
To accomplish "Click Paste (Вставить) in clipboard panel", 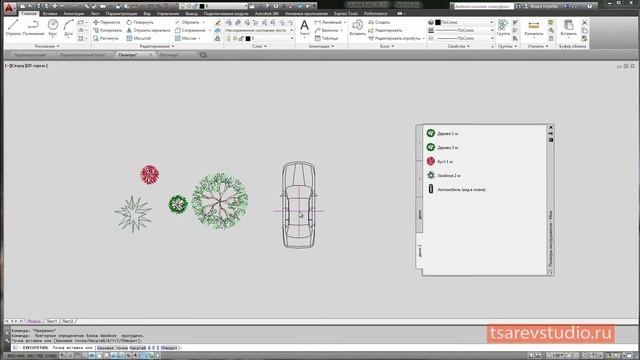I will point(568,28).
